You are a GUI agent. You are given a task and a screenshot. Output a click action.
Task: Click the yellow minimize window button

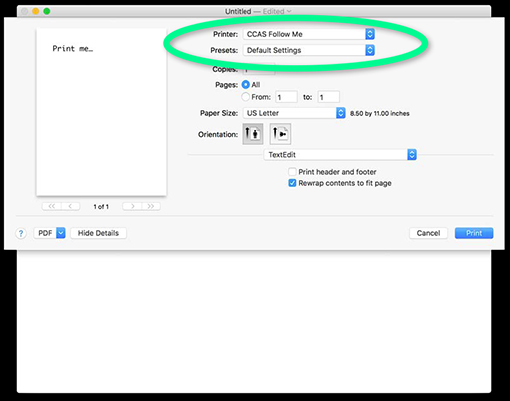coord(36,11)
